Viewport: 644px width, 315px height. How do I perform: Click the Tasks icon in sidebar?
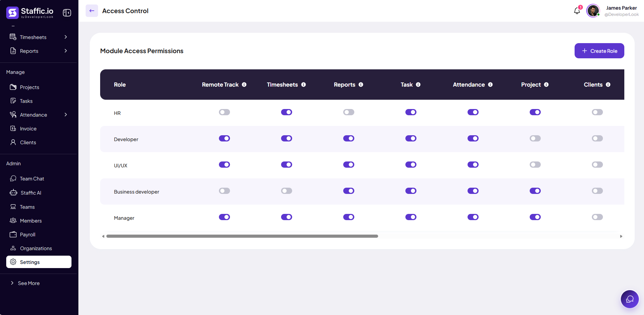coord(13,101)
